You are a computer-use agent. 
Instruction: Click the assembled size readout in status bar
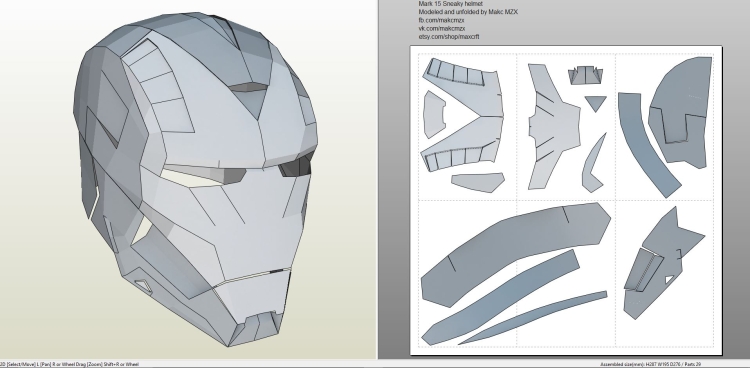(651, 365)
